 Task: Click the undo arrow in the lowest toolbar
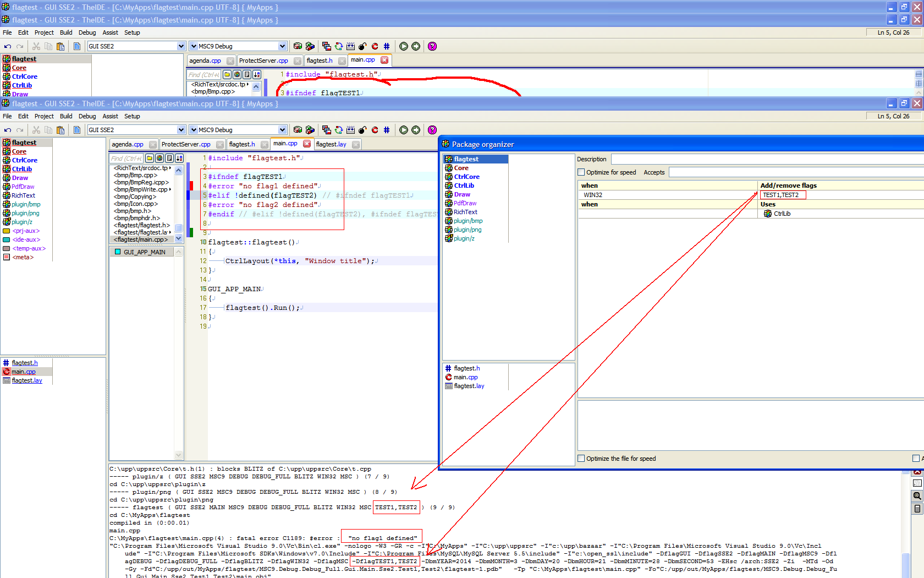click(8, 130)
